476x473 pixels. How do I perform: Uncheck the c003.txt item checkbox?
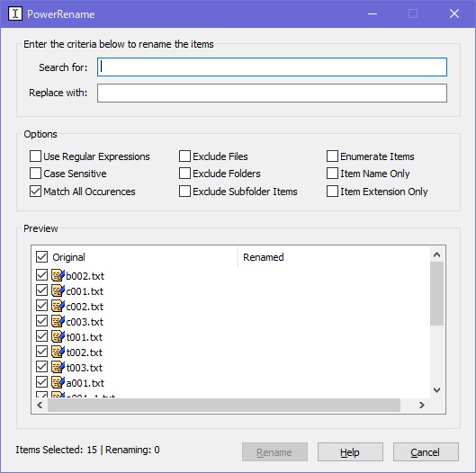(x=41, y=320)
